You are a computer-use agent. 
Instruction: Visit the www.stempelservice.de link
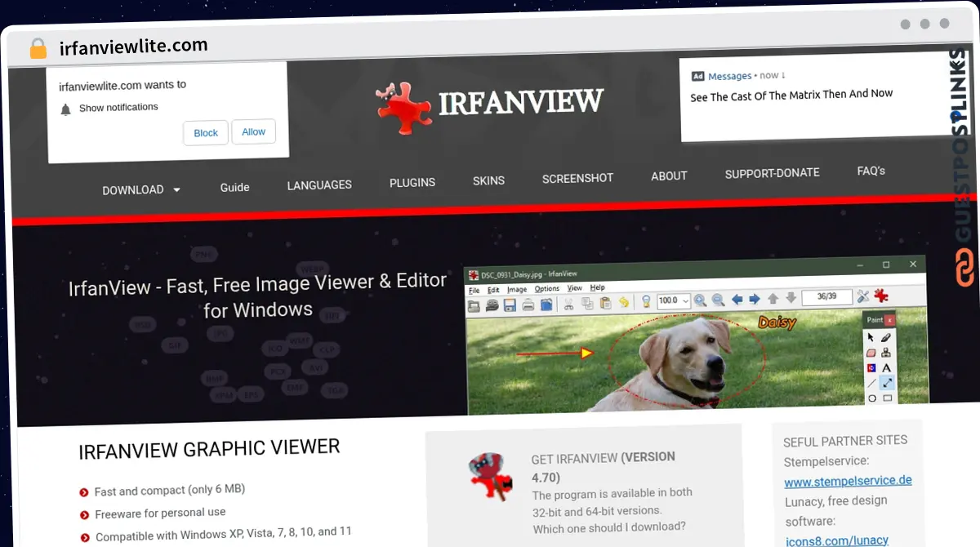click(x=848, y=481)
